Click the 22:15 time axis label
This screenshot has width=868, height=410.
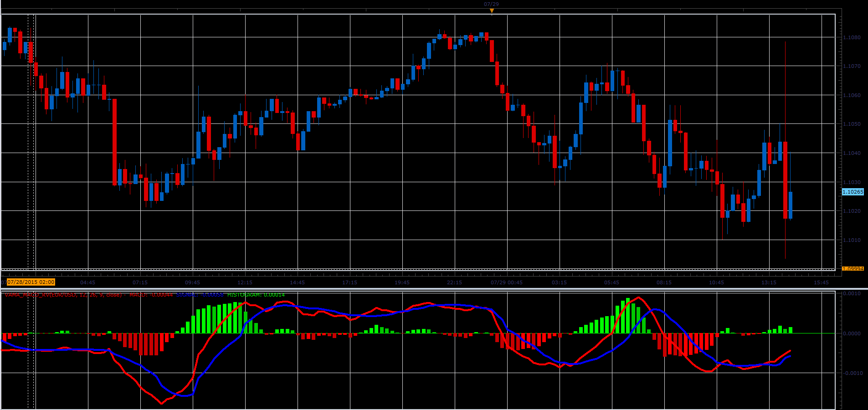tap(455, 282)
